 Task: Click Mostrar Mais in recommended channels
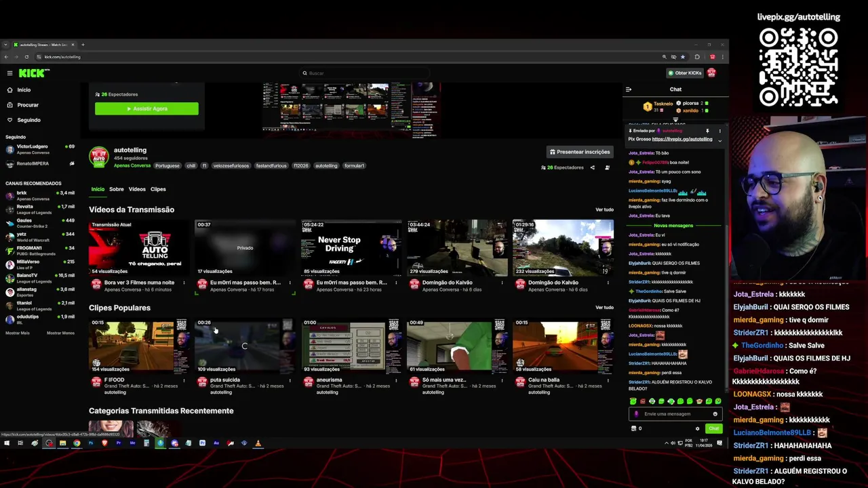[x=18, y=333]
